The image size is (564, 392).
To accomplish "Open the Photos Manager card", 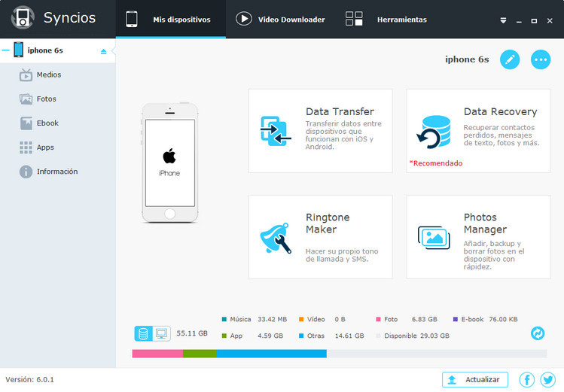I will click(478, 237).
